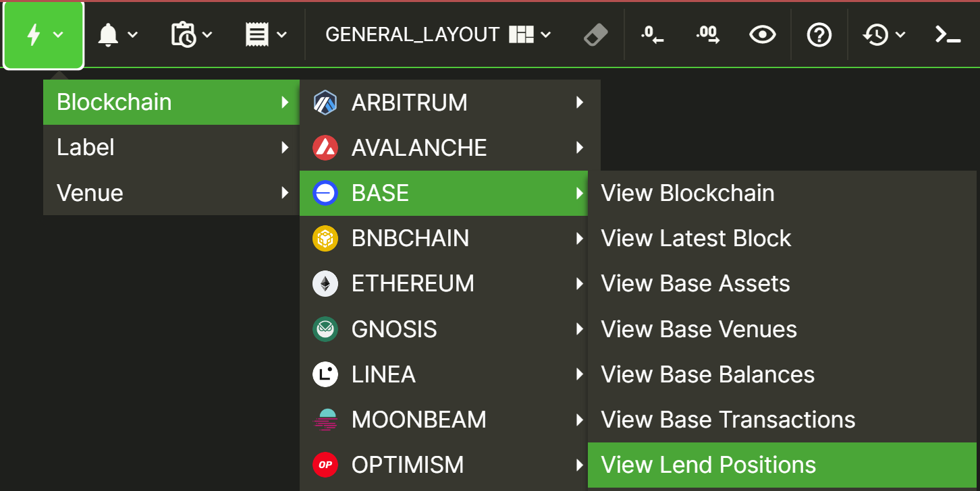980x491 pixels.
Task: Choose View Lend Positions option
Action: [x=782, y=465]
